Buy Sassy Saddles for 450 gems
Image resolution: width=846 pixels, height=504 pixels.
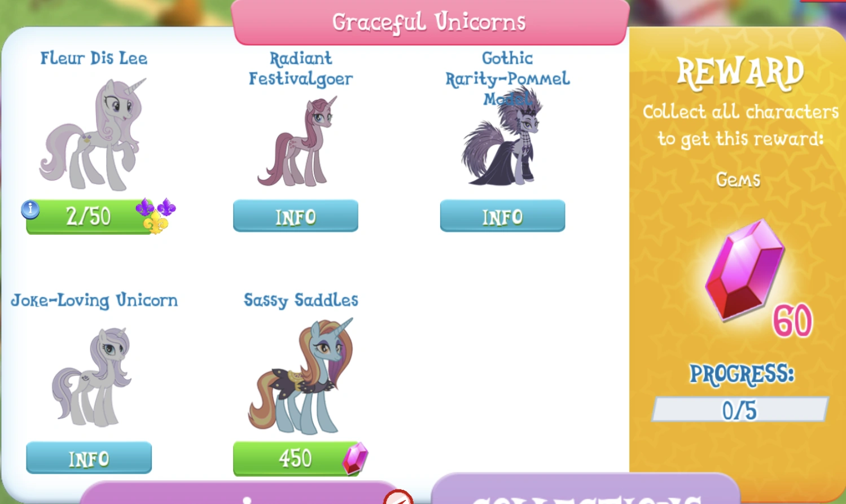coord(296,458)
